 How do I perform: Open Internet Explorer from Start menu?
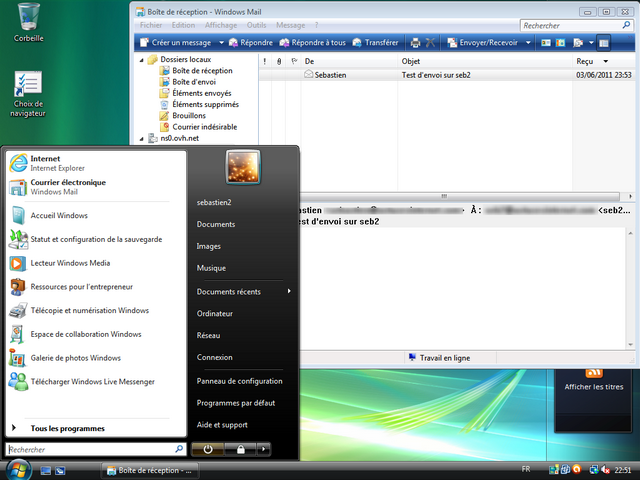[x=96, y=163]
